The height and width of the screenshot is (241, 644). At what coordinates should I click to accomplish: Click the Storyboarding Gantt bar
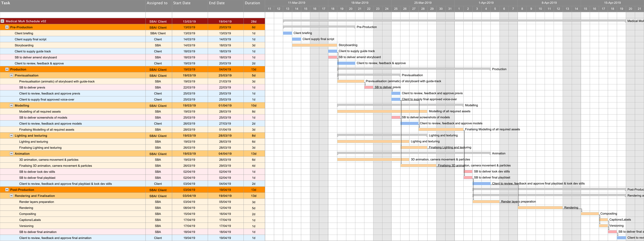[315, 45]
